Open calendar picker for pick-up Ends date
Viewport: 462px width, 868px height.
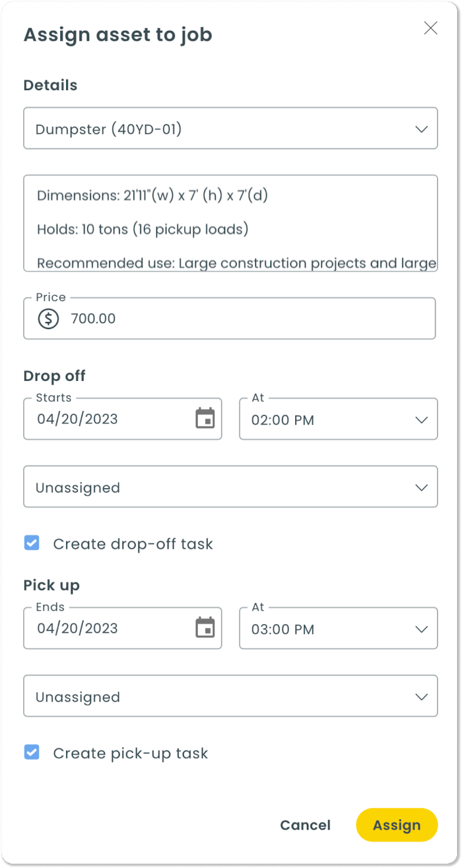(x=205, y=628)
